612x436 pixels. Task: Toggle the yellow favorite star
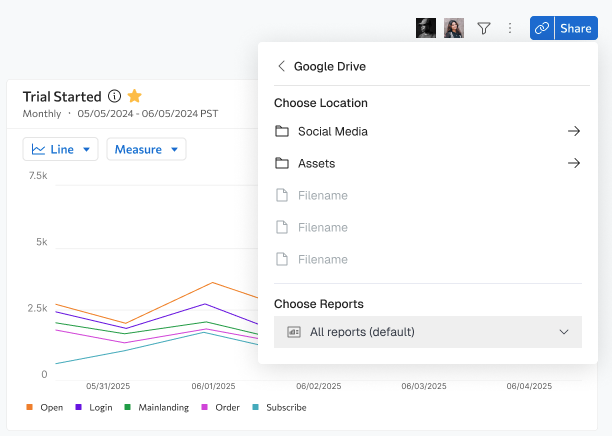135,96
